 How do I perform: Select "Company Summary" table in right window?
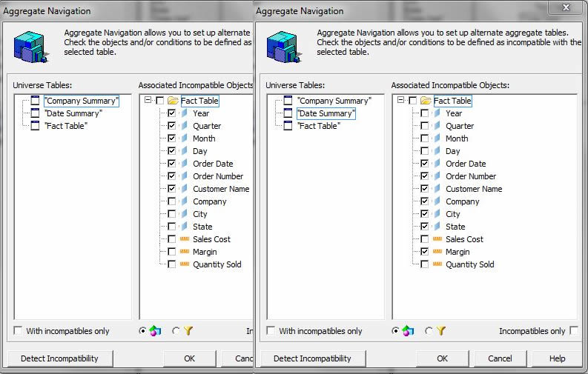pos(334,101)
